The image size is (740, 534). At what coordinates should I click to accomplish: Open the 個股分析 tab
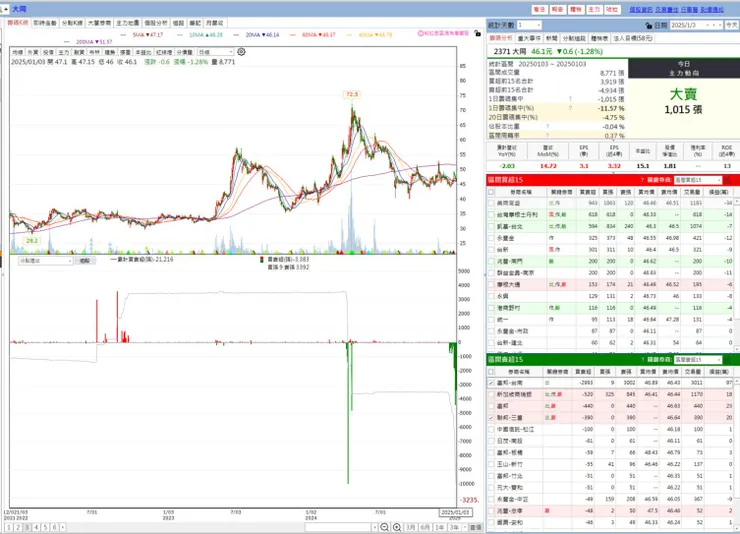[x=155, y=23]
